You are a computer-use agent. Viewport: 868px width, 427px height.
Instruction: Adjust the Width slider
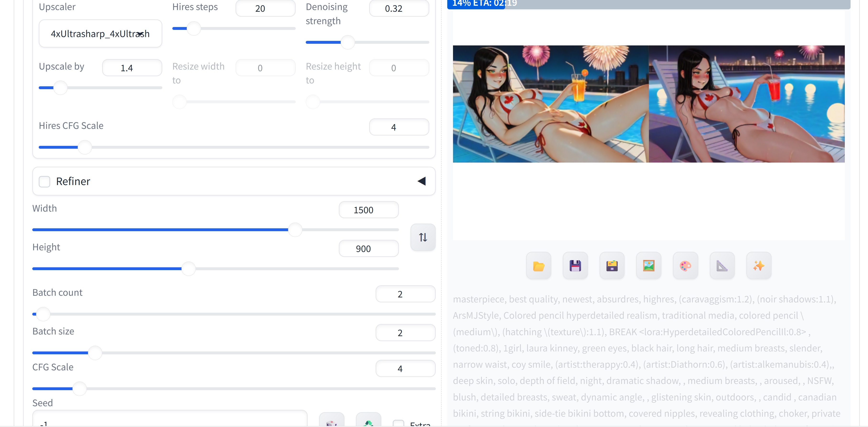(216, 230)
